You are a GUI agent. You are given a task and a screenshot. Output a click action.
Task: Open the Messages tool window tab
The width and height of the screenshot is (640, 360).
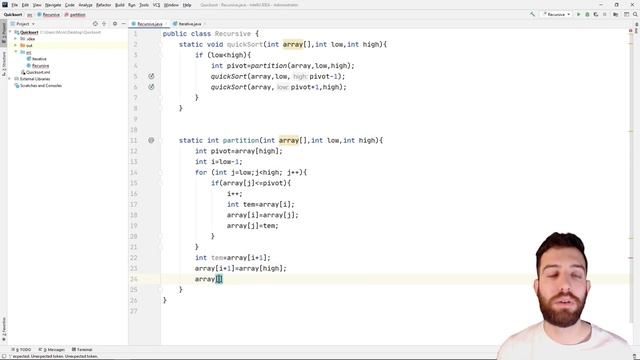pyautogui.click(x=51, y=349)
